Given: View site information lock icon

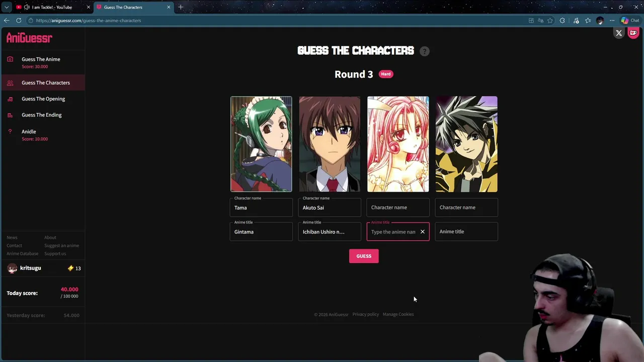Looking at the screenshot, I should (31, 21).
